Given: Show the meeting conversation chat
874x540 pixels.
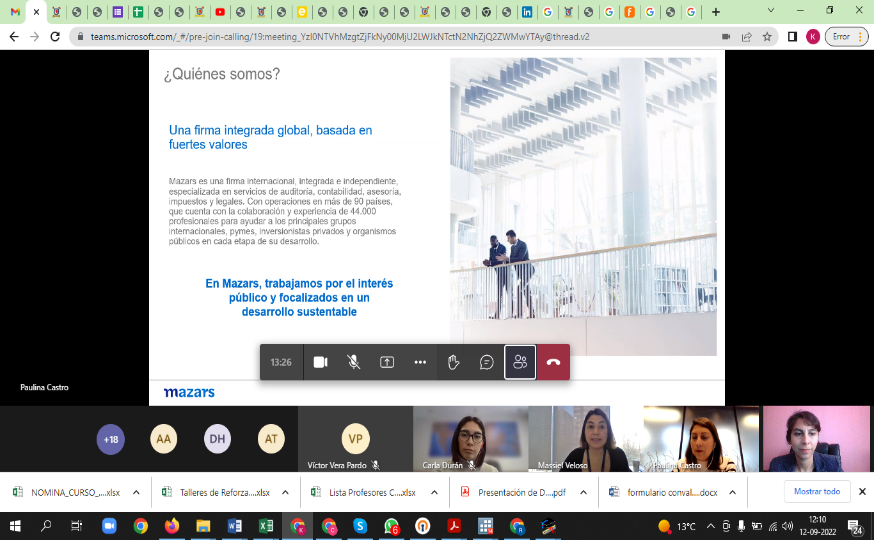Looking at the screenshot, I should click(x=487, y=362).
